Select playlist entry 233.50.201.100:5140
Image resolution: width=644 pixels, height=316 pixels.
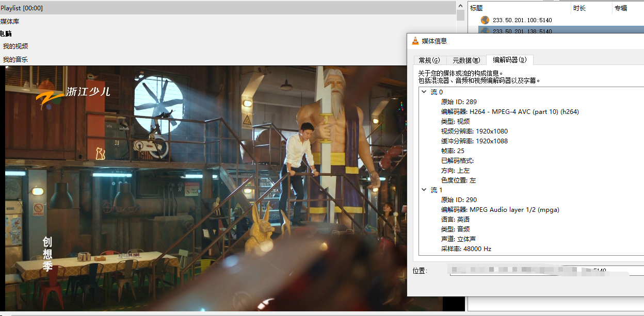point(522,20)
